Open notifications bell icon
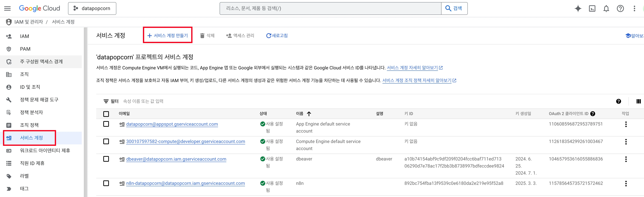The height and width of the screenshot is (197, 644). click(606, 8)
